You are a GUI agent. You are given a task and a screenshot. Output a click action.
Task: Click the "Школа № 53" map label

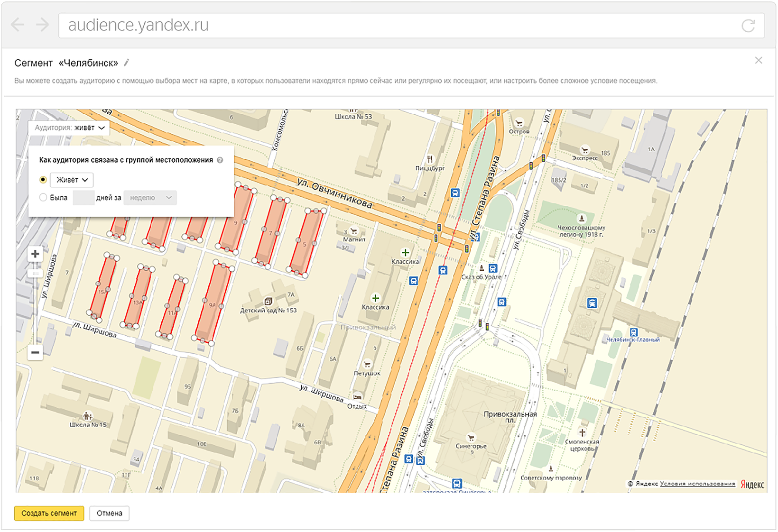[353, 117]
